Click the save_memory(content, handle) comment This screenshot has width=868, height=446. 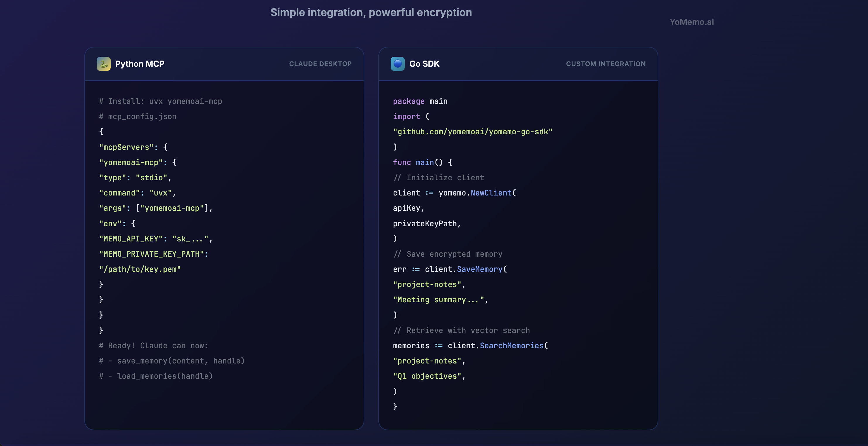pos(181,361)
